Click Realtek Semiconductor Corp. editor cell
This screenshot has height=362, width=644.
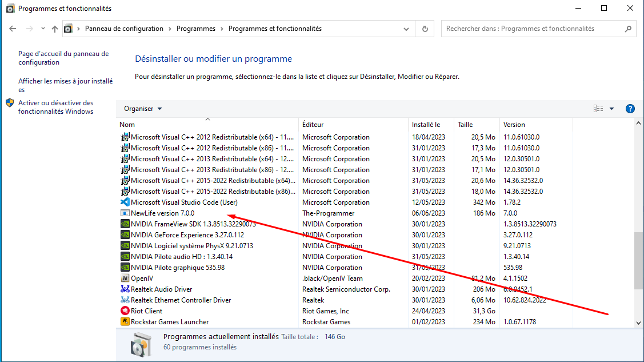click(x=346, y=289)
